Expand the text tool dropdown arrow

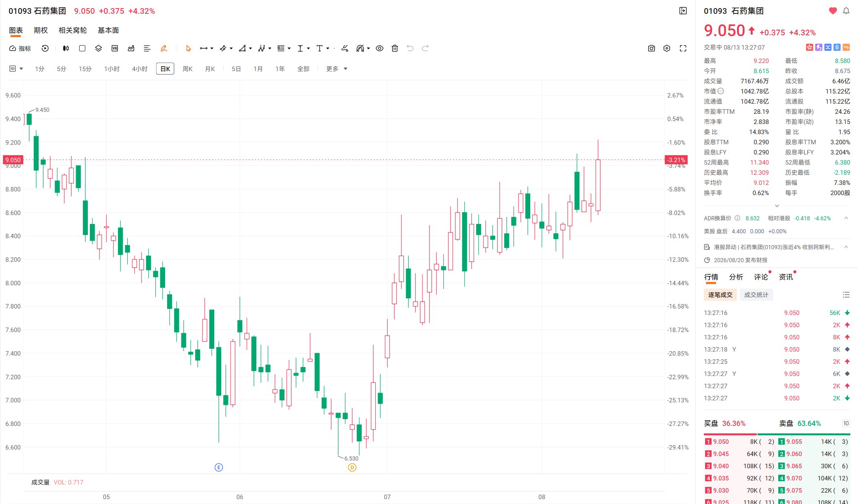328,48
